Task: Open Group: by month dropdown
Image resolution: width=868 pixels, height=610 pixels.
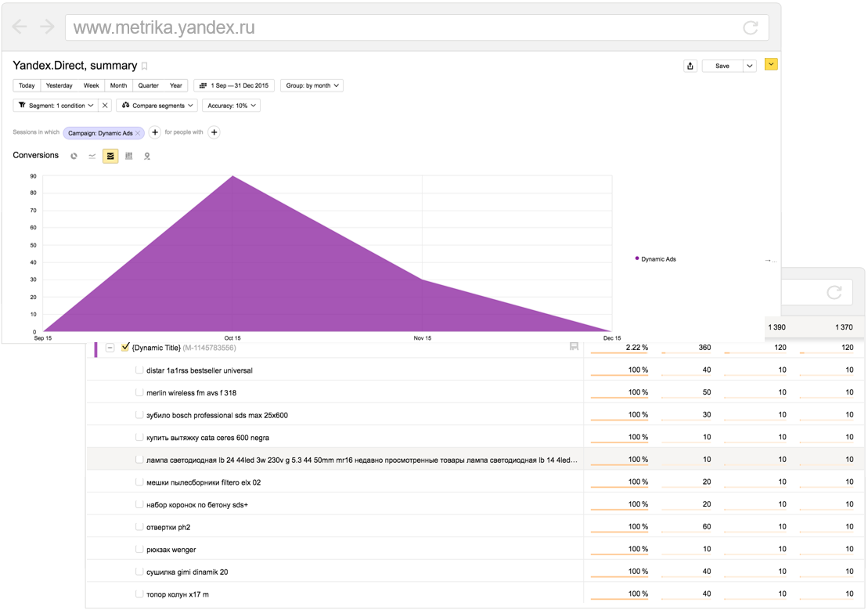Action: tap(312, 85)
